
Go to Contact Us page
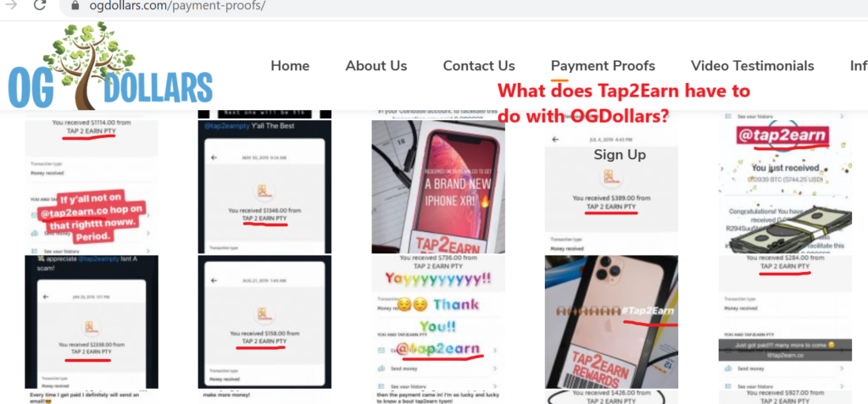point(479,66)
